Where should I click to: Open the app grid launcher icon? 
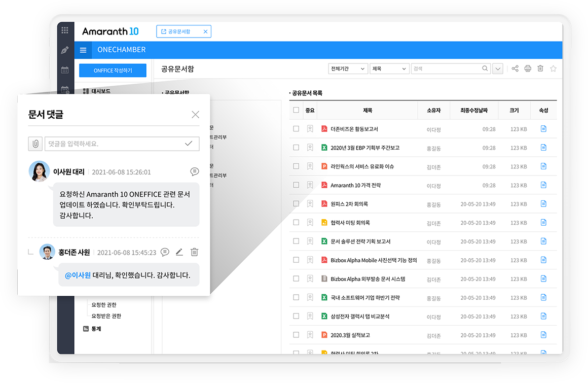(65, 30)
